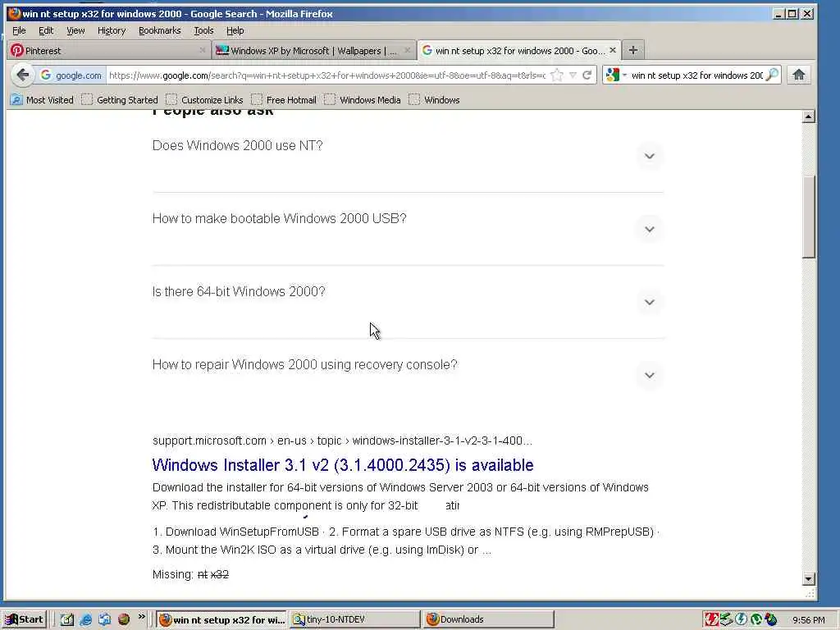
Task: Open Free Hotmail bookmark
Action: coord(284,99)
